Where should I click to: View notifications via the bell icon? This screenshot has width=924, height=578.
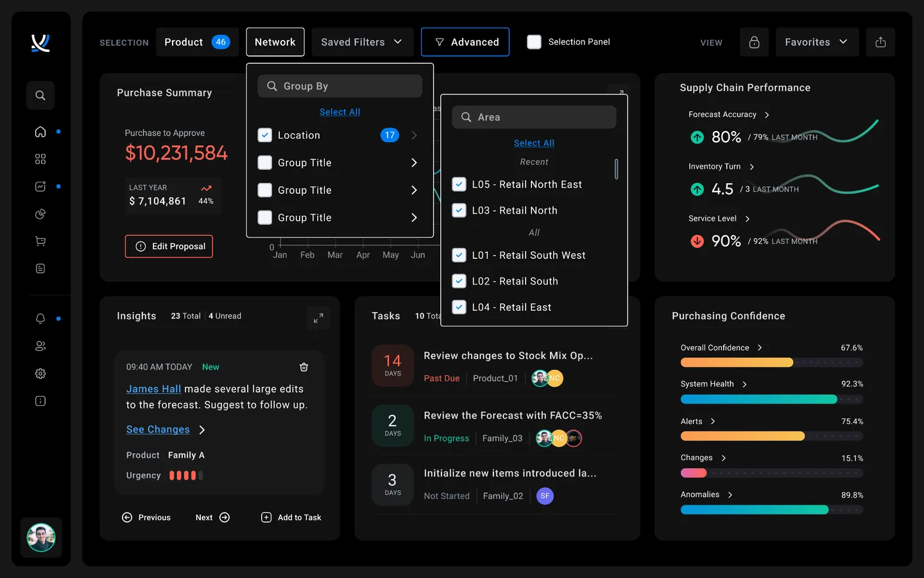coord(40,319)
